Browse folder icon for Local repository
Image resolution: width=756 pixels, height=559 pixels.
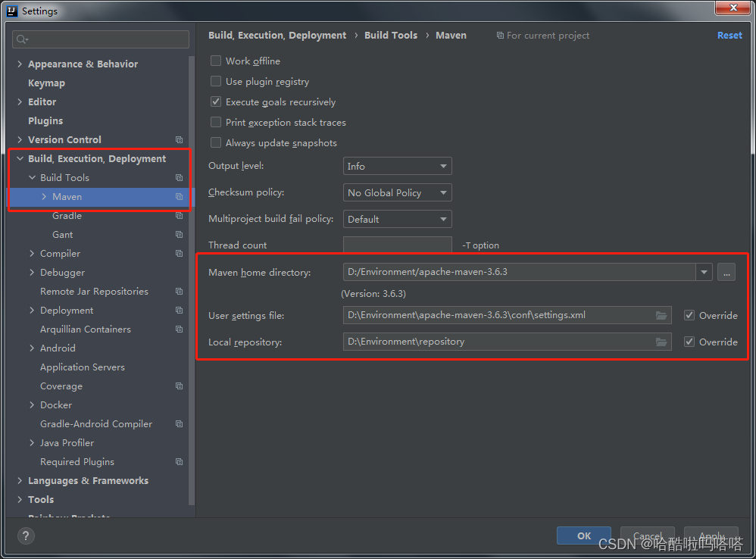click(661, 342)
